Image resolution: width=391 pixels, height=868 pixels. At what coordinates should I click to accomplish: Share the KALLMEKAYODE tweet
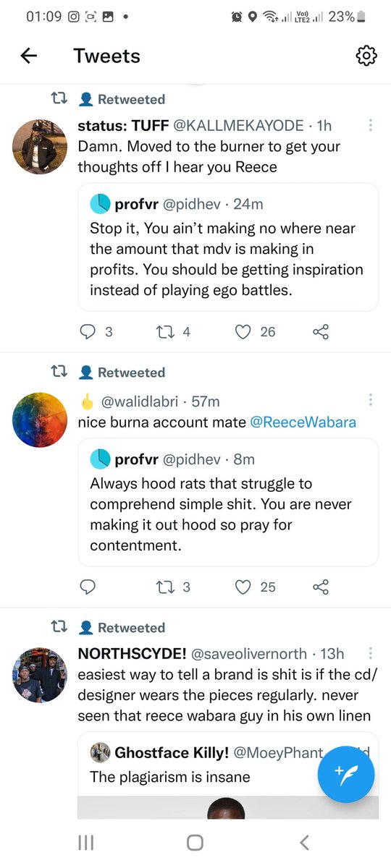point(321,332)
